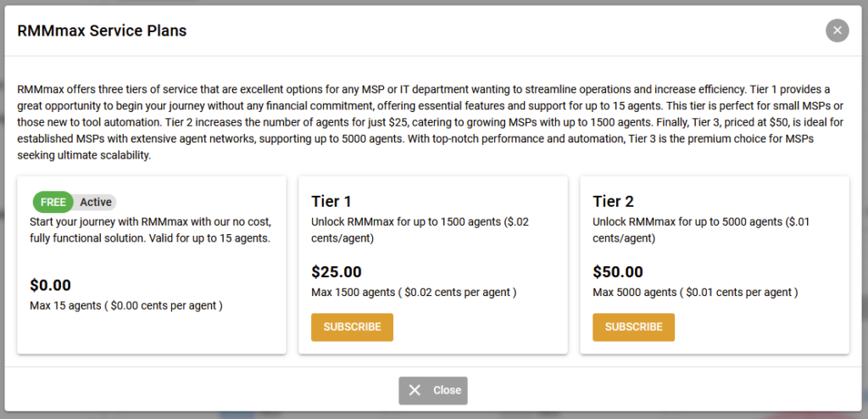868x419 pixels.
Task: Subscribe to the Tier 1 plan
Action: [352, 327]
